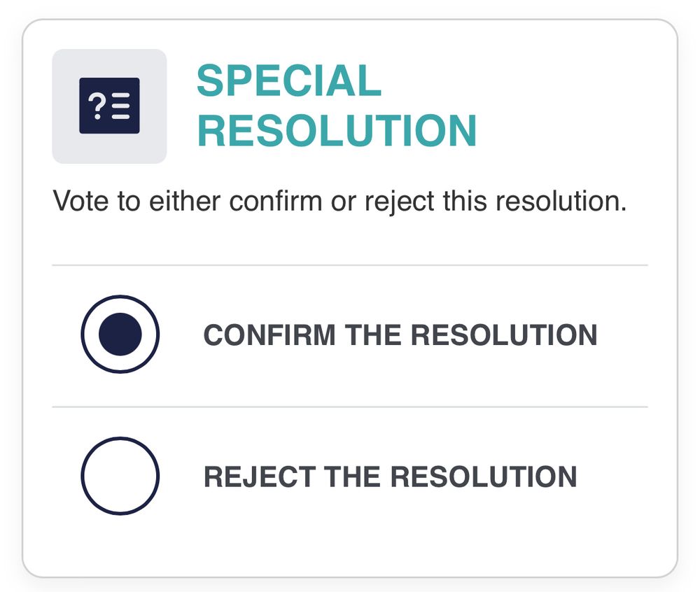Screen dimensions: 700x592
Task: Click the 'REJECT THE RESOLUTION' label
Action: [x=391, y=477]
